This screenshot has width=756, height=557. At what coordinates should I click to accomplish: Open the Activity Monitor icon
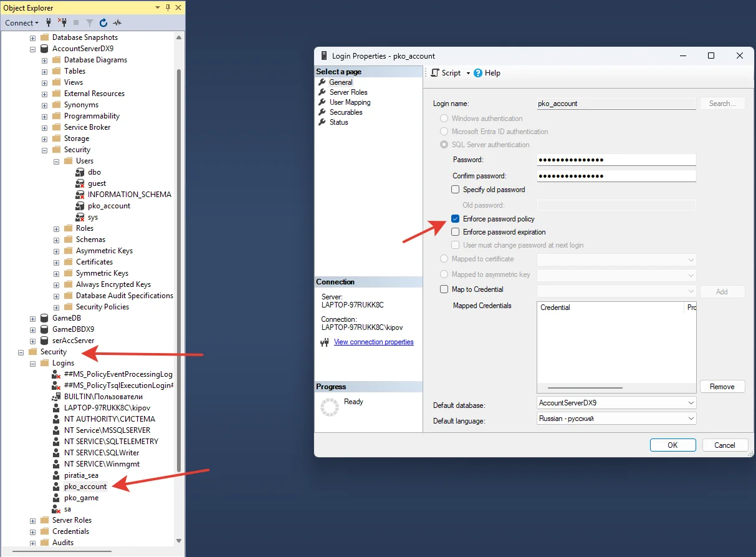coord(117,22)
